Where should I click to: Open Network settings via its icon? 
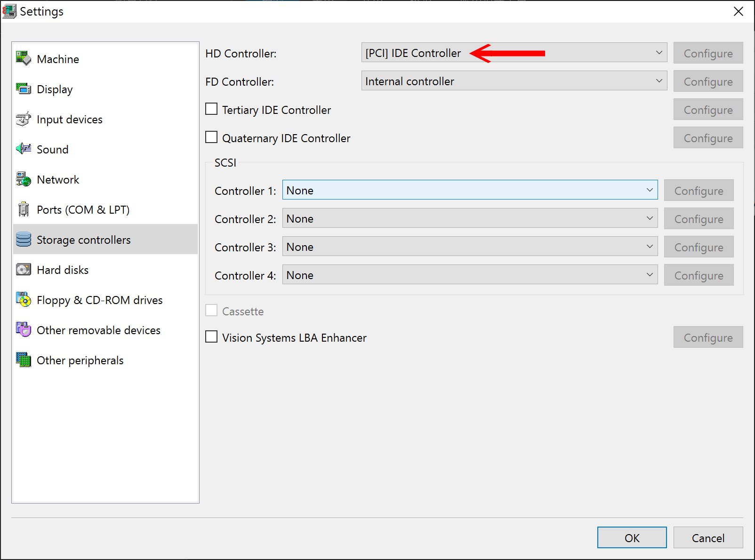[23, 179]
